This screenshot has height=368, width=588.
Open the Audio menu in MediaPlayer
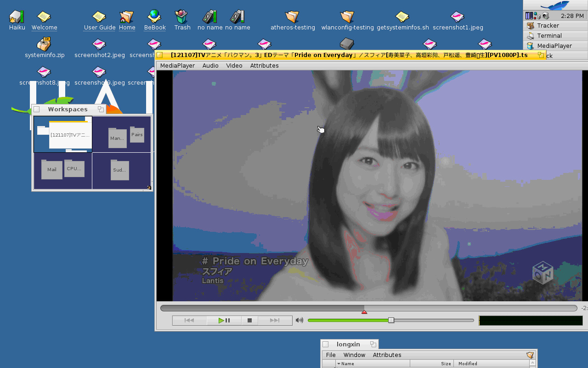click(210, 66)
